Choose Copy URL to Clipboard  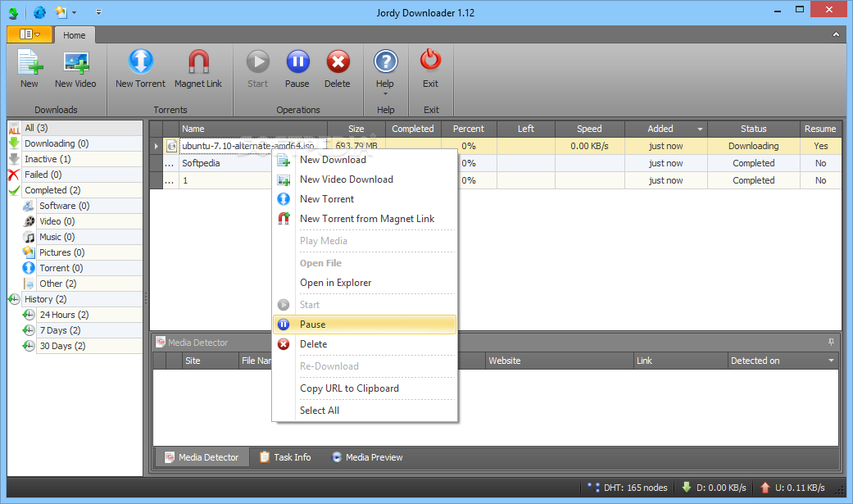tap(365, 388)
